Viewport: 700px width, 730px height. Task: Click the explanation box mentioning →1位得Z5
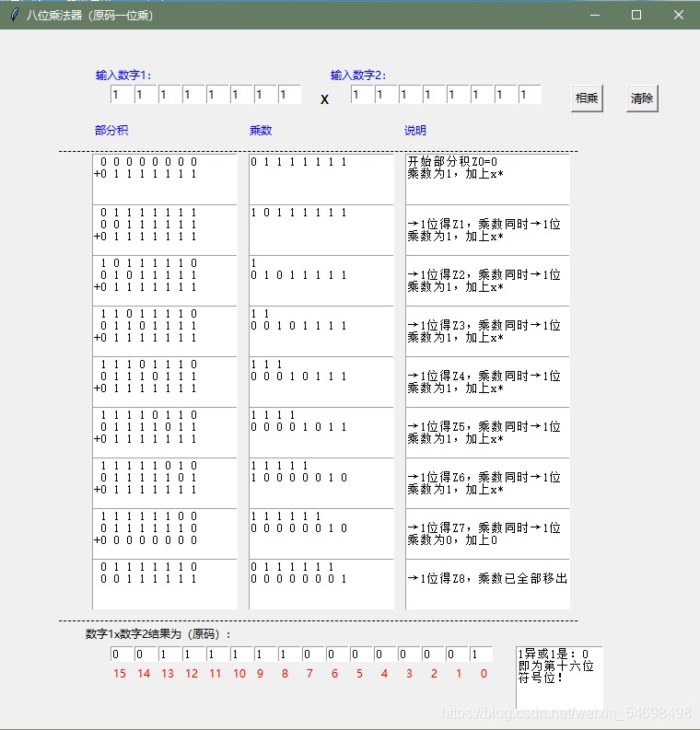[x=487, y=433]
